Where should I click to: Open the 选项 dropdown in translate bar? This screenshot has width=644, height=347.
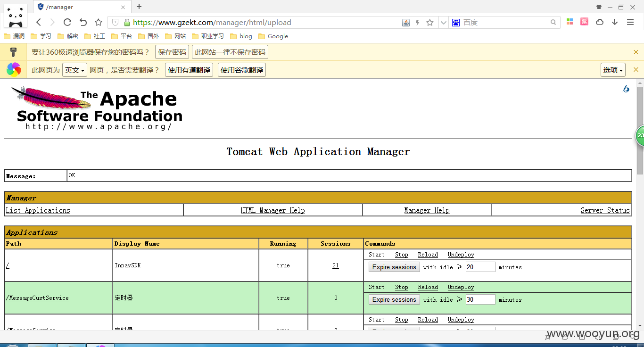613,70
